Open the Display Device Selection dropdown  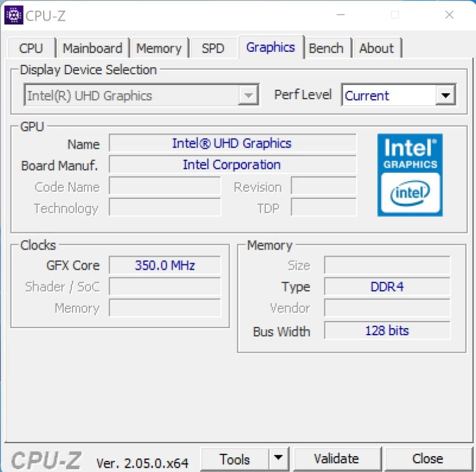(141, 95)
